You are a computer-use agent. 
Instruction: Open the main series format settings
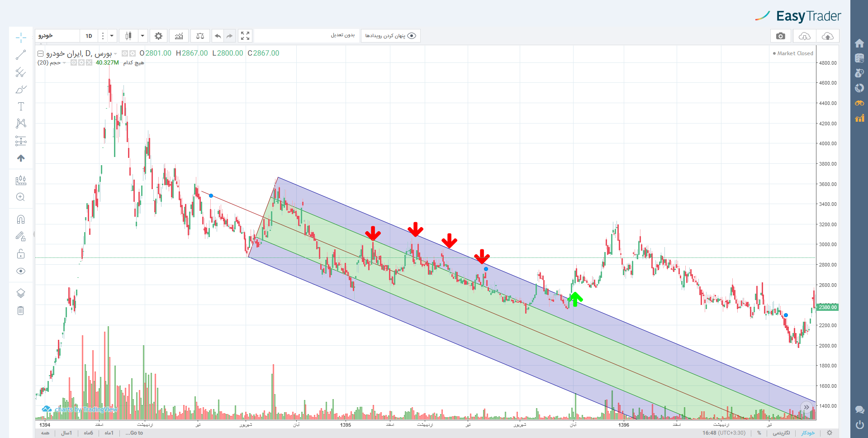pyautogui.click(x=133, y=53)
